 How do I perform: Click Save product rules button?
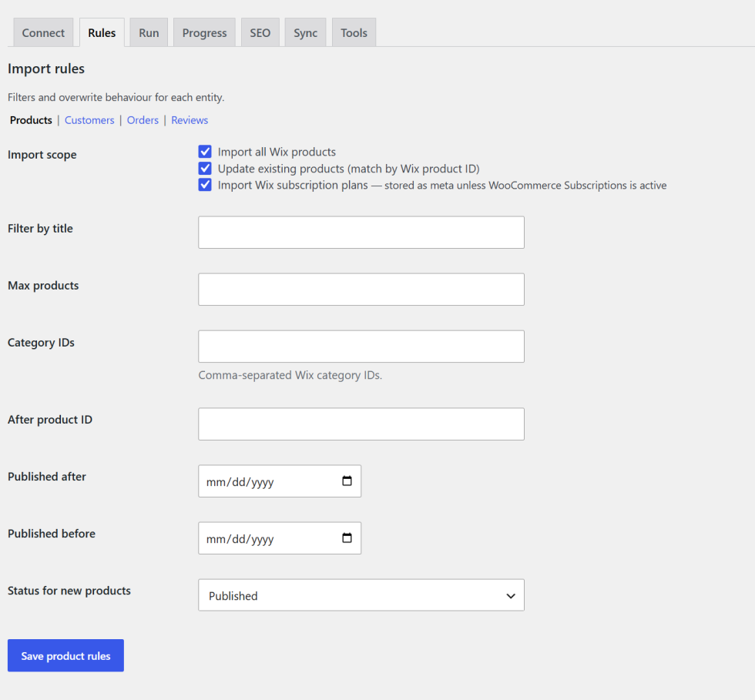[x=66, y=655]
